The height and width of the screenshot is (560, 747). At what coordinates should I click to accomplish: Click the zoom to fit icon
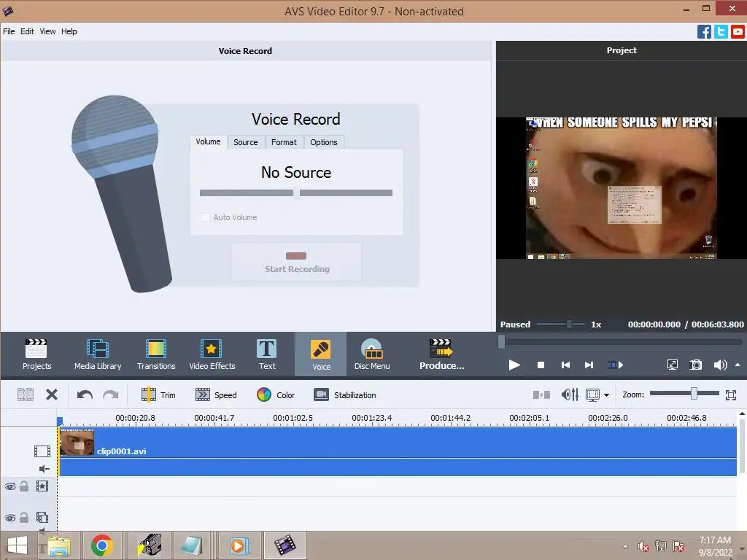click(731, 394)
